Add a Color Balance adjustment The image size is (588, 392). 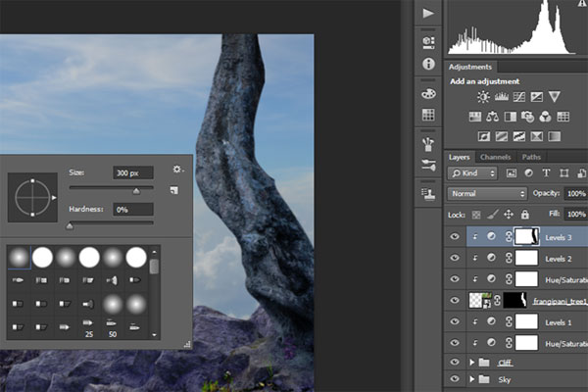(x=491, y=117)
